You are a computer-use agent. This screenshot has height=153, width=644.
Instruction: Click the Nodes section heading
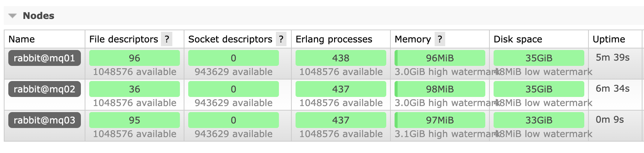[x=39, y=16]
